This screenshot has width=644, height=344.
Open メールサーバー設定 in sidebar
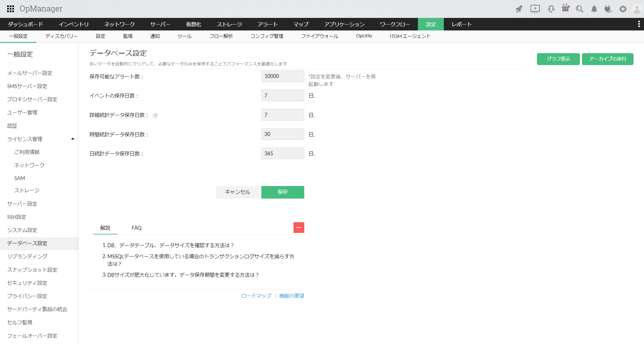30,73
